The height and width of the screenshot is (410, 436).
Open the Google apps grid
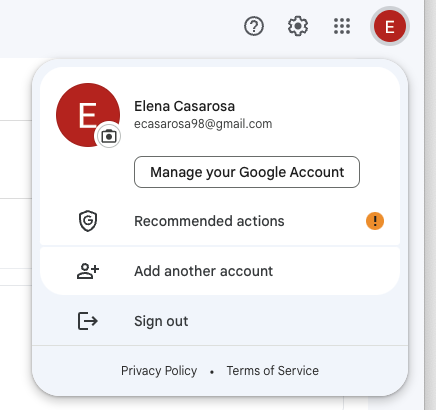click(342, 26)
